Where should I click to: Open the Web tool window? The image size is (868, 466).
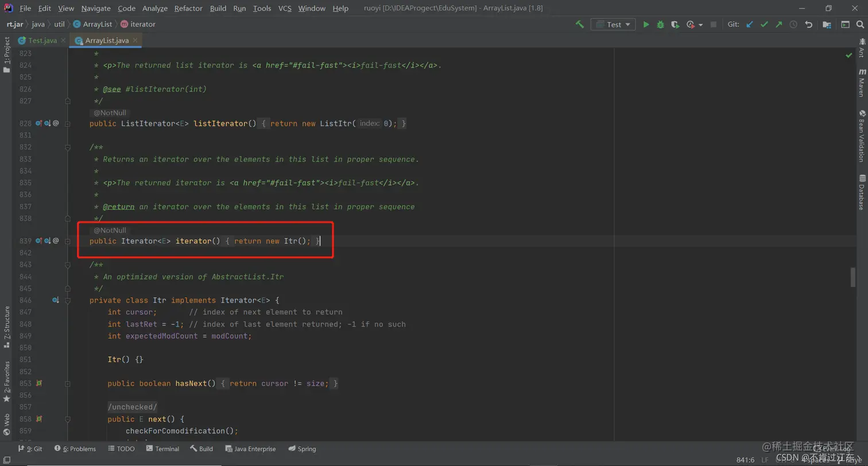click(6, 424)
